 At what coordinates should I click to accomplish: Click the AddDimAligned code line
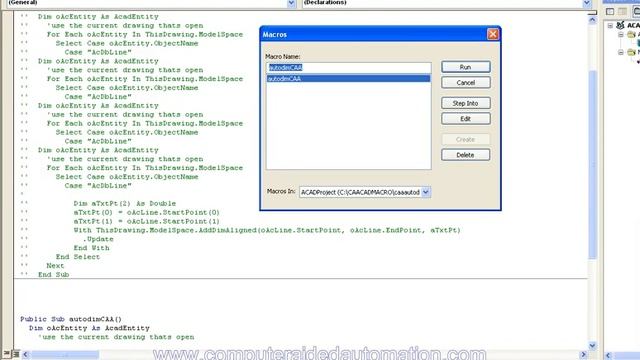(x=267, y=230)
